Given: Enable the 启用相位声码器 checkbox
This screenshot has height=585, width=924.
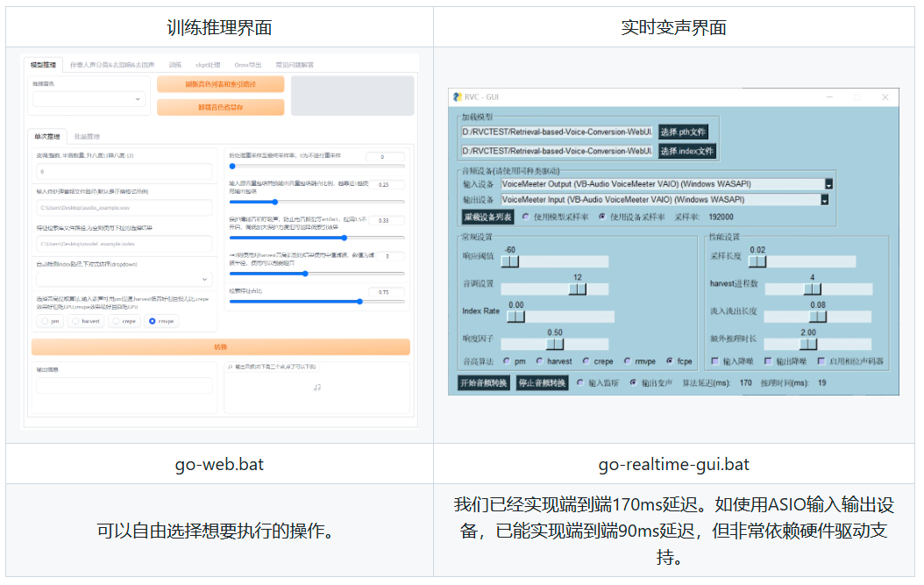Looking at the screenshot, I should [x=821, y=360].
